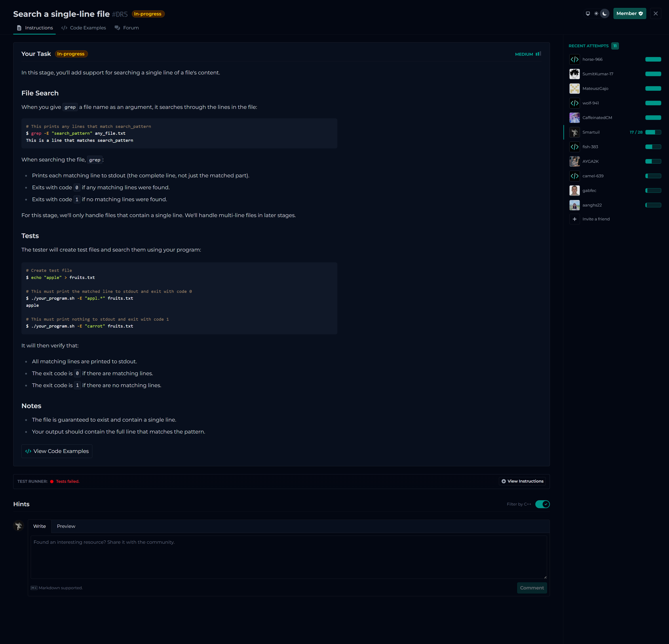Switch to Preview tab in hint editor
This screenshot has height=644, width=669.
(x=66, y=526)
